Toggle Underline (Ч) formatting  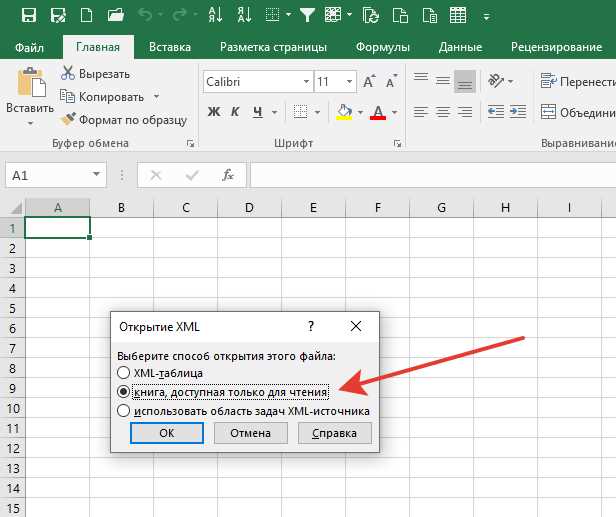tap(257, 112)
